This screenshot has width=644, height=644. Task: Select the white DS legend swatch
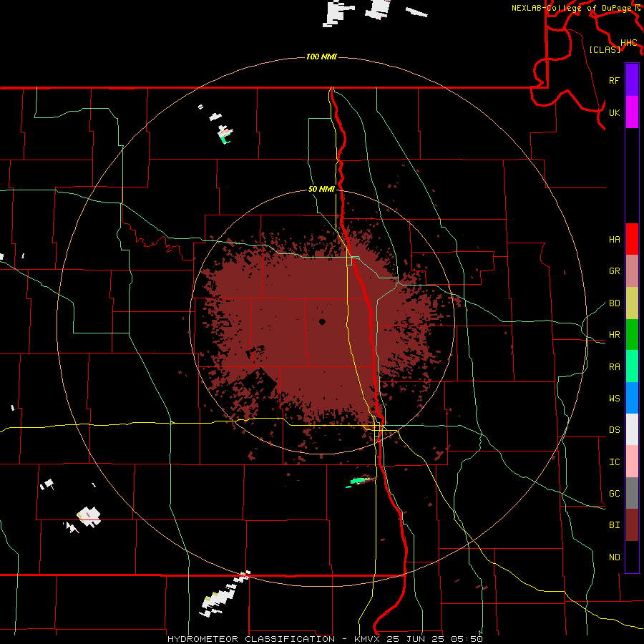(632, 429)
